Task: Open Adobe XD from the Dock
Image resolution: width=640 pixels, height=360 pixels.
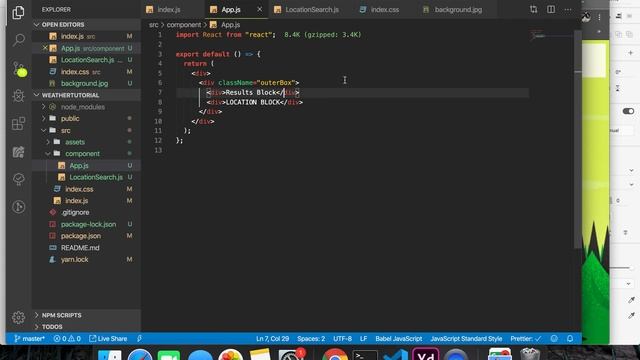Action: pos(425,354)
